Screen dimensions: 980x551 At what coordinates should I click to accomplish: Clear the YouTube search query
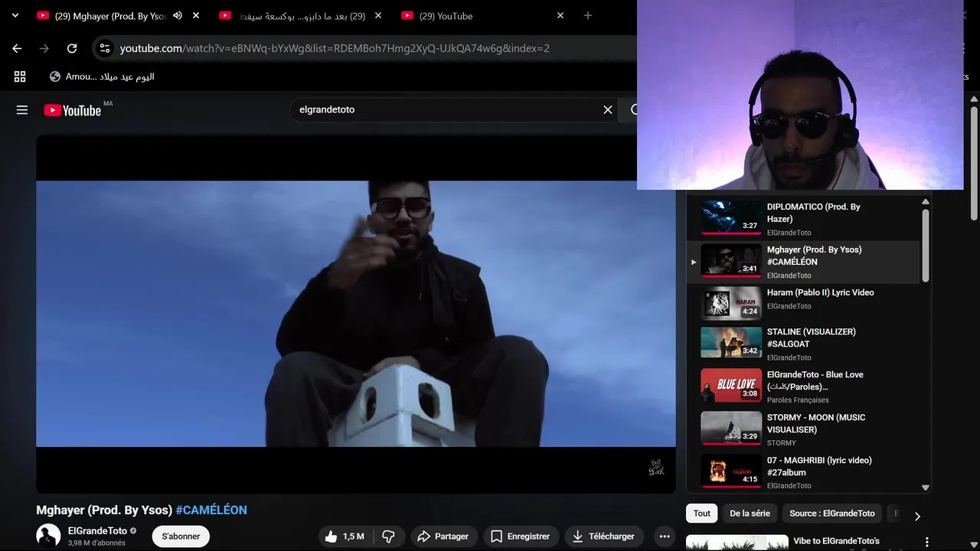pos(608,109)
